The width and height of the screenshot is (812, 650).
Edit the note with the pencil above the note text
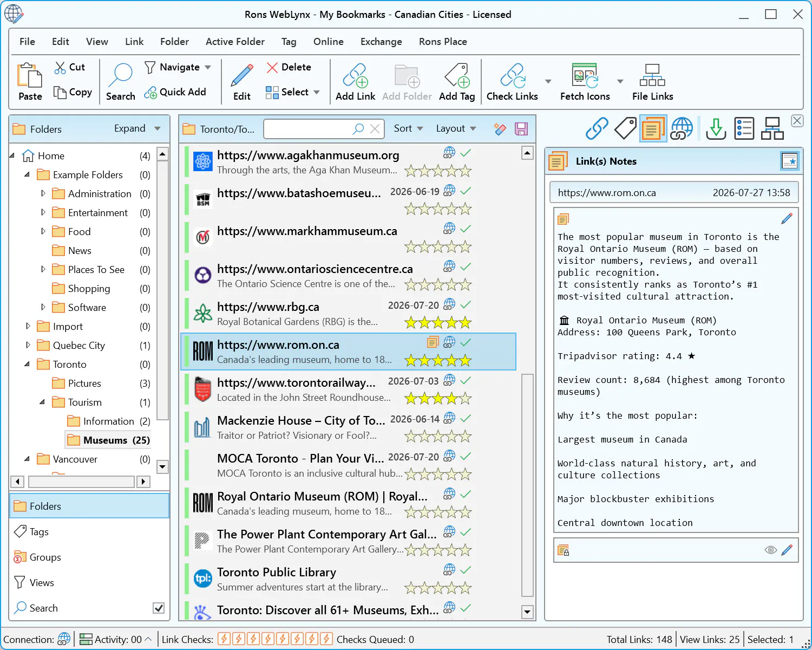pyautogui.click(x=787, y=219)
